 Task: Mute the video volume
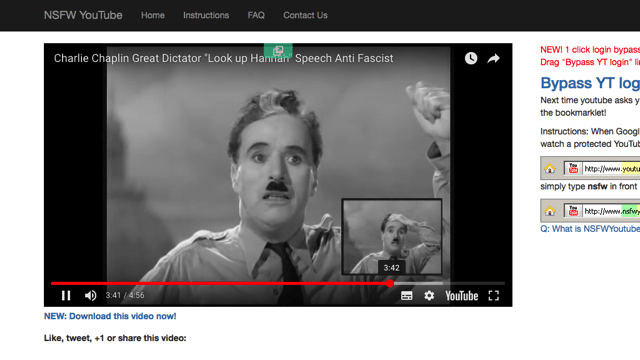pos(90,296)
